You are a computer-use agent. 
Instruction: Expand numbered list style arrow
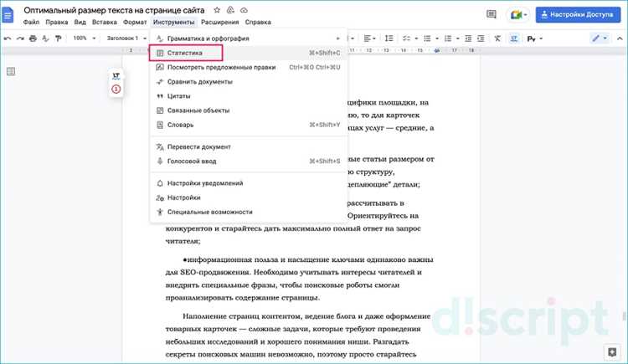click(x=458, y=38)
